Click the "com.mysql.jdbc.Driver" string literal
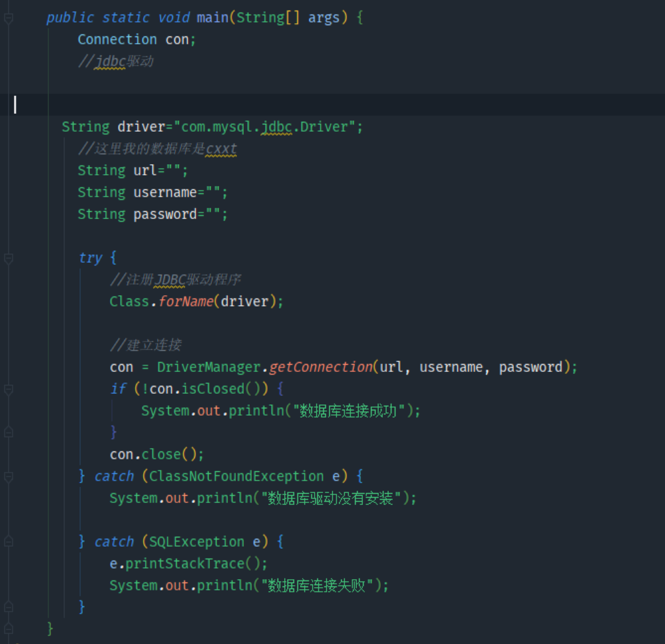The height and width of the screenshot is (644, 665). (x=264, y=127)
